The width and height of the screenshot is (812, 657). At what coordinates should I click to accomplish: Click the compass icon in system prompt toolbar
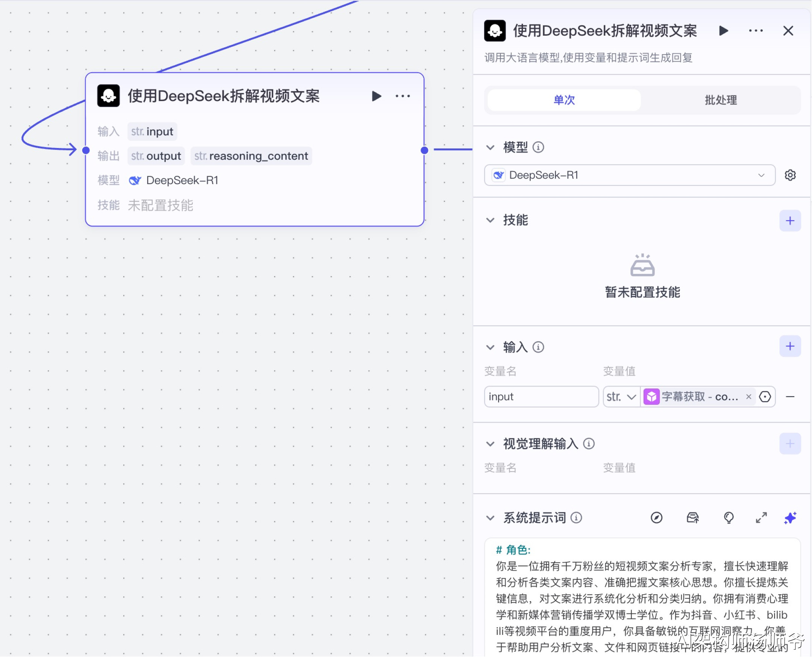click(656, 517)
